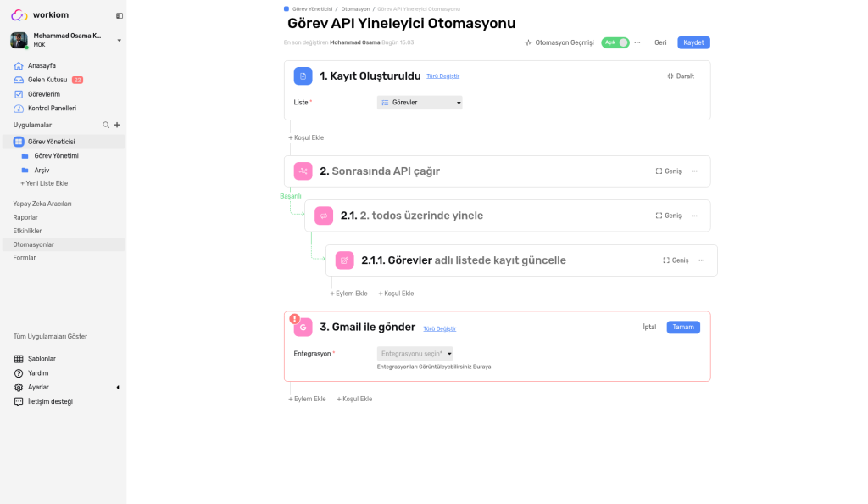Toggle the automation Açık switch
Viewport: 868px width, 504px height.
pos(615,42)
